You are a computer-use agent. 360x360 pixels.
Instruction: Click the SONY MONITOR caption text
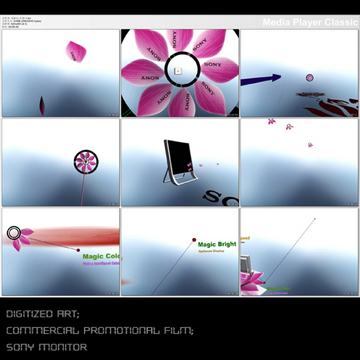(47, 347)
